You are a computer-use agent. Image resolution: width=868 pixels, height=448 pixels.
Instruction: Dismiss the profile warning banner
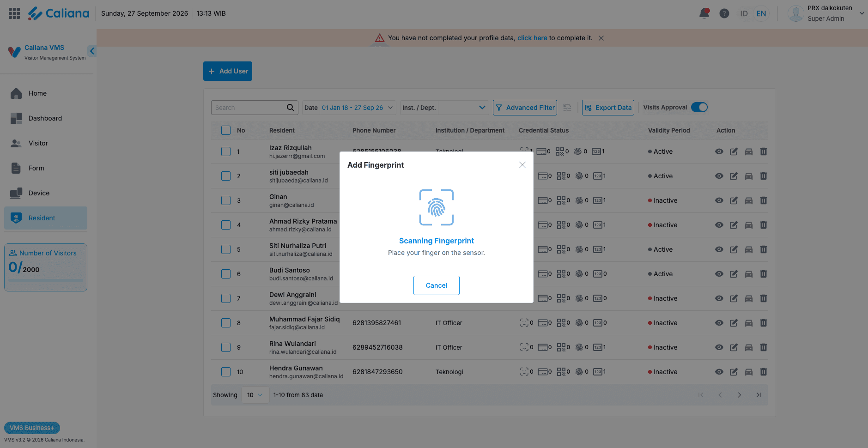click(601, 38)
